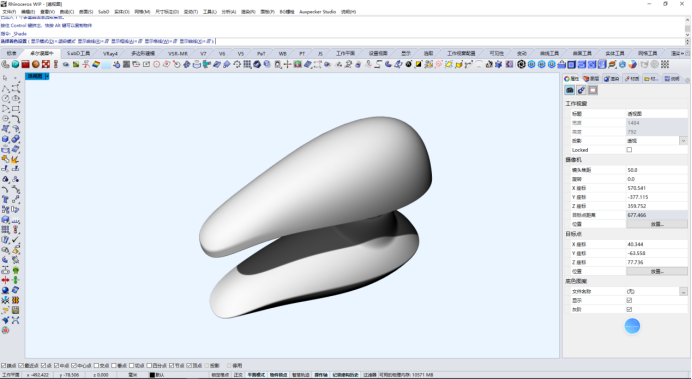This screenshot has height=379, width=692.
Task: Click the target point 放置 button
Action: pos(657,271)
